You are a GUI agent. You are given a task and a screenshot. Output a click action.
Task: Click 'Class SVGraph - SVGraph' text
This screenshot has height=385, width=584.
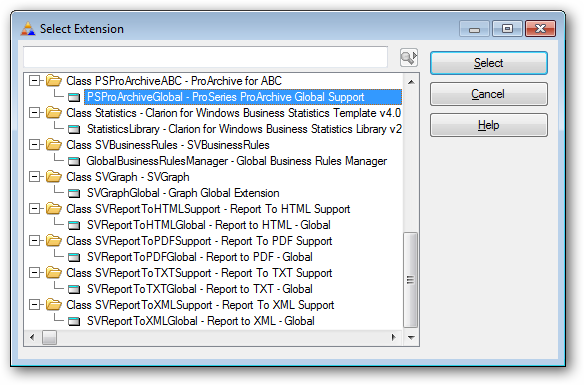pyautogui.click(x=128, y=177)
